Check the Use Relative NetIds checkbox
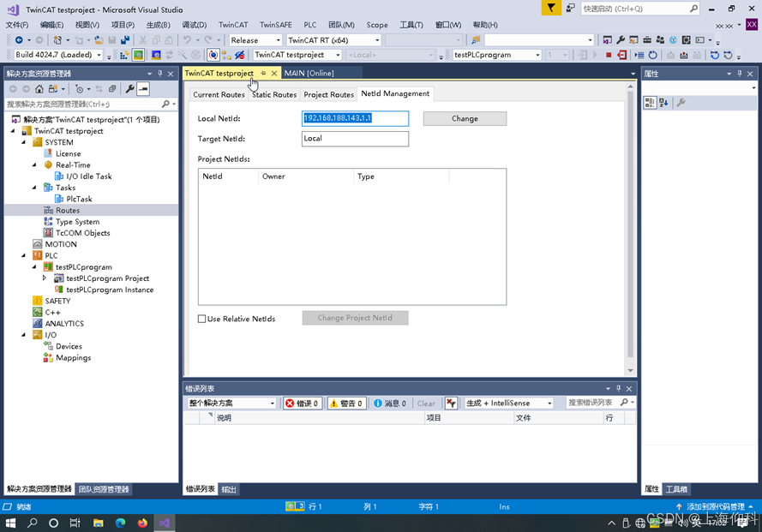 click(x=201, y=319)
